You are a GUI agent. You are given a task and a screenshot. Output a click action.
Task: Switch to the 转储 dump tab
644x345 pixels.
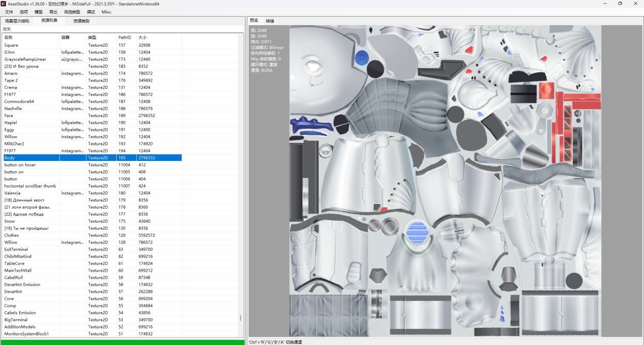point(270,21)
